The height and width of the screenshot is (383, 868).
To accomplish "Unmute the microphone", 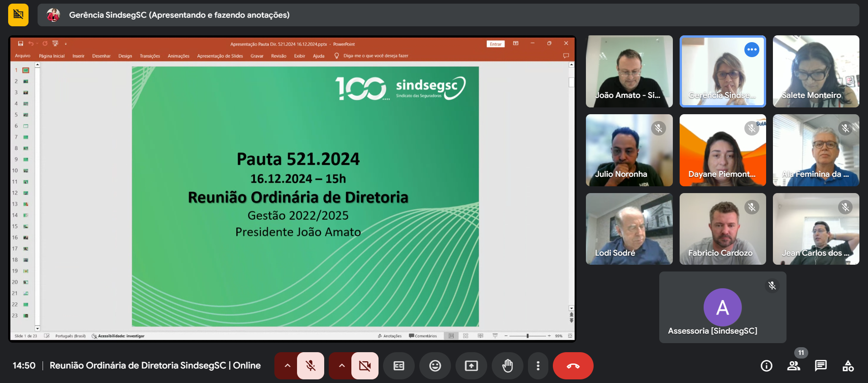I will [x=311, y=366].
